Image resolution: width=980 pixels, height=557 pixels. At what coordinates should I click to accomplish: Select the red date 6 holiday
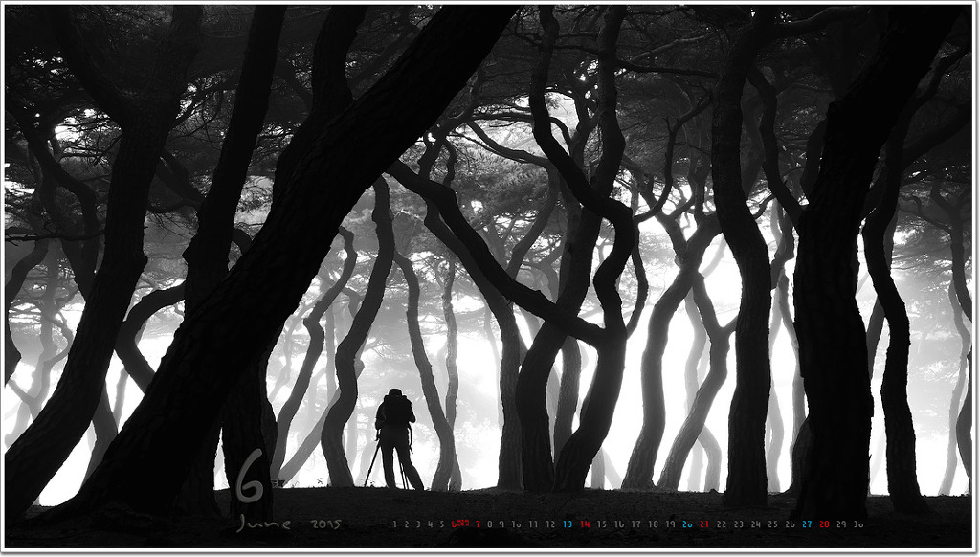pos(454,524)
